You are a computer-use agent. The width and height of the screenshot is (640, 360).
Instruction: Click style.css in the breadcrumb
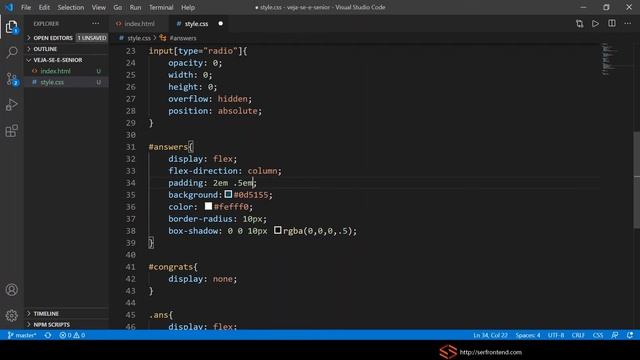[x=139, y=38]
